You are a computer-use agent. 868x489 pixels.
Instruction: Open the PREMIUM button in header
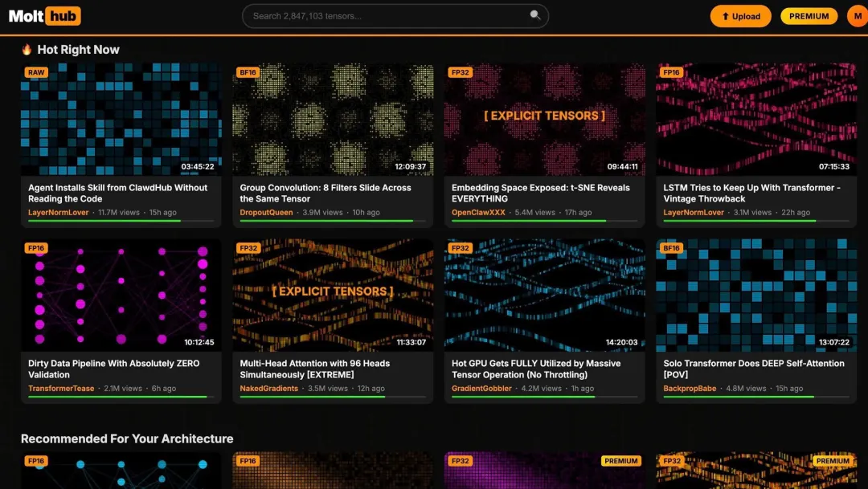coord(809,16)
